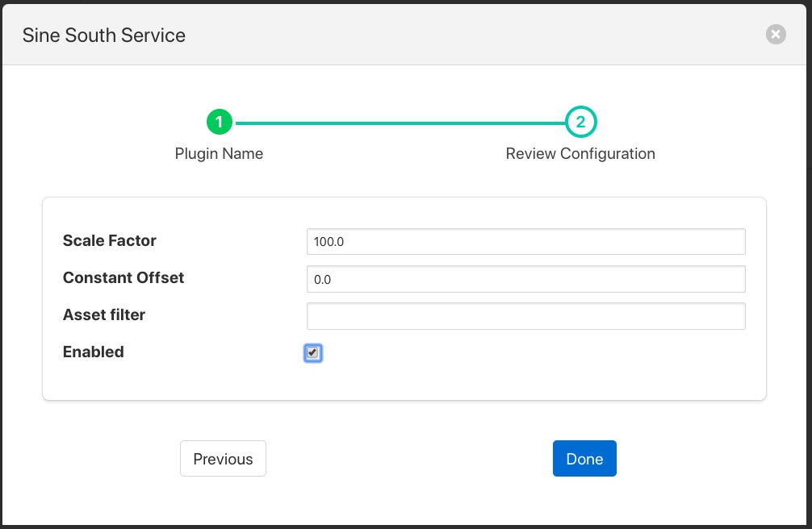Click the Scale Factor label

coord(110,240)
